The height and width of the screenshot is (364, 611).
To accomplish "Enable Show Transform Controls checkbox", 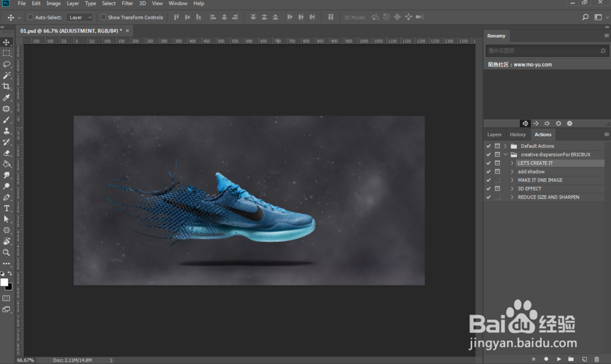I will [x=103, y=17].
